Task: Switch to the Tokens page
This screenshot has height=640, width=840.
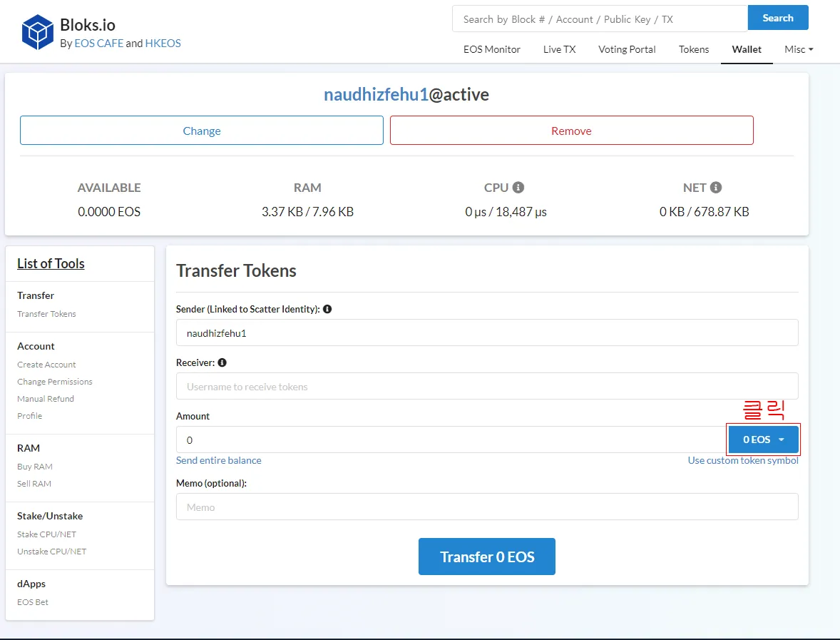Action: [694, 49]
